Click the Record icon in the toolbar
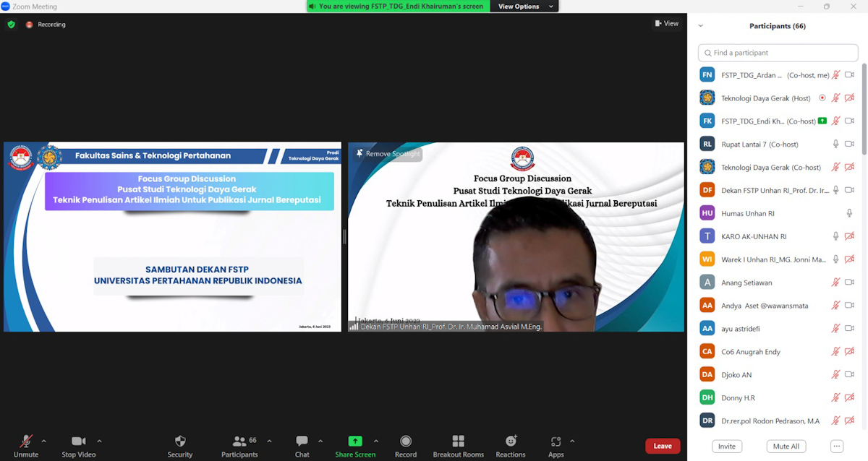Screen dimensions: 868x461 pos(406,441)
